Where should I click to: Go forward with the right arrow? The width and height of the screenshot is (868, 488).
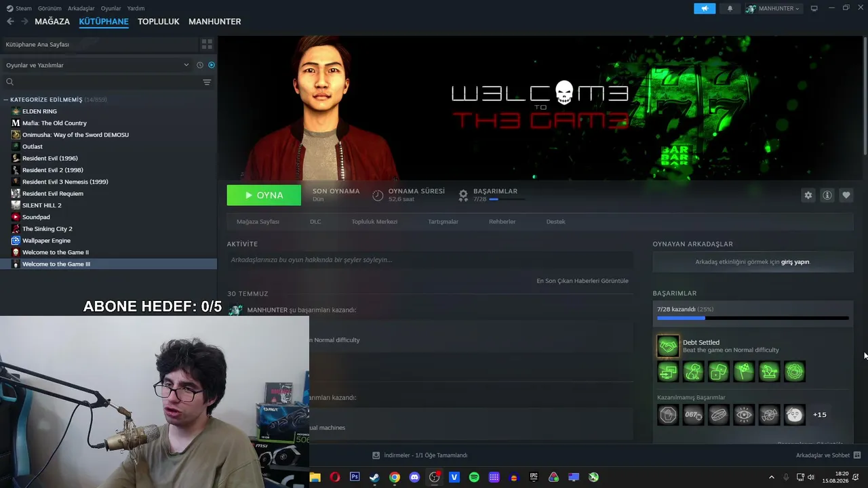(x=24, y=22)
